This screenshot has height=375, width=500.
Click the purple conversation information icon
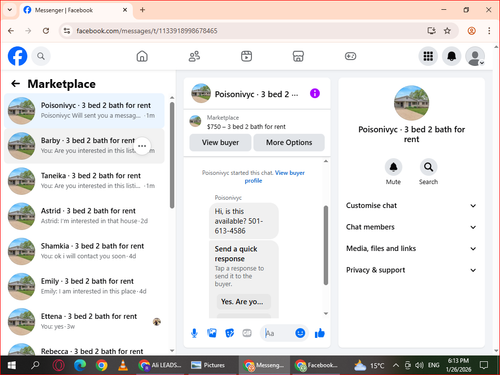(315, 93)
